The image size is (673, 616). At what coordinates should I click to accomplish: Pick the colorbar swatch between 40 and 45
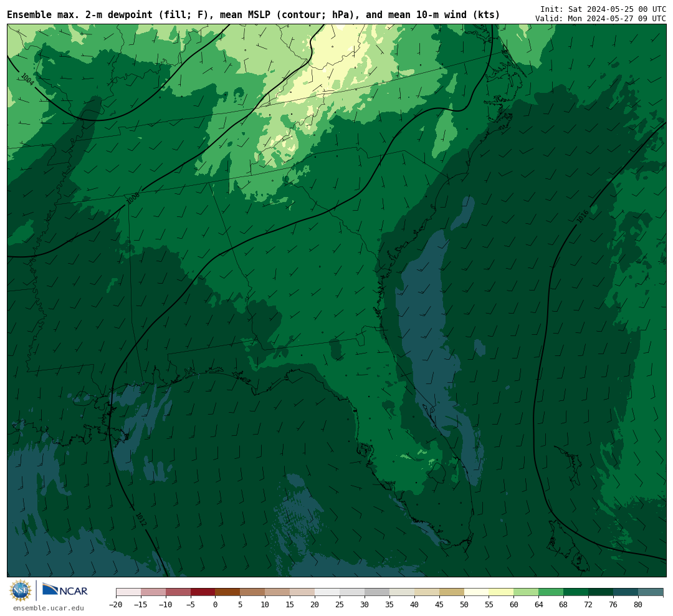tap(427, 592)
